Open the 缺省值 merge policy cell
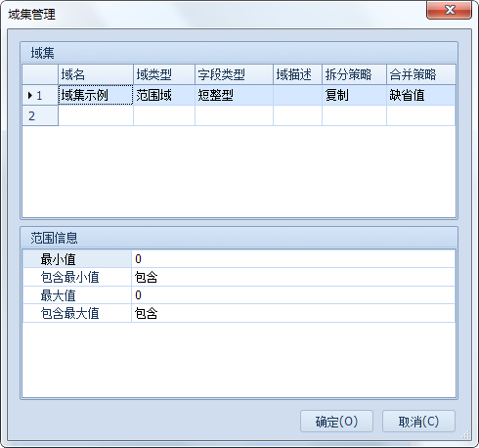Screen dimensions: 479x448 (421, 95)
